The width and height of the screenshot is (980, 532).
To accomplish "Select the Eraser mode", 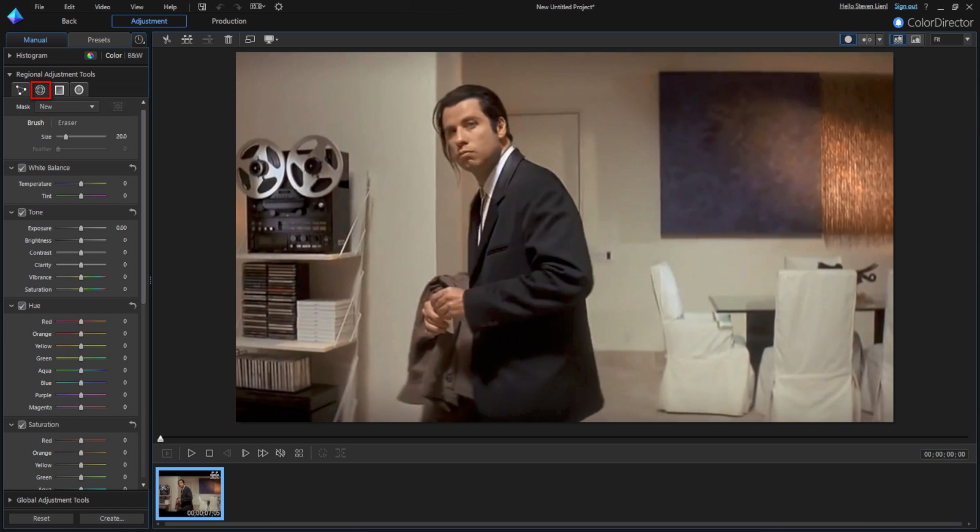I will (67, 123).
